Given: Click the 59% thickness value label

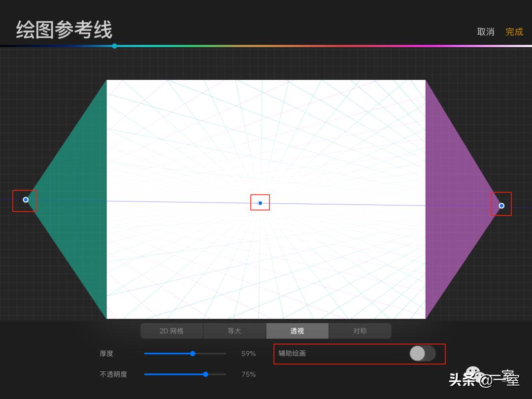Looking at the screenshot, I should coord(248,353).
